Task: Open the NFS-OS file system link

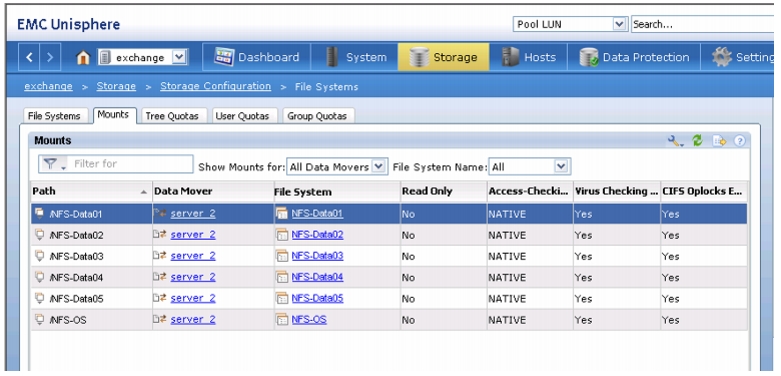Action: point(309,319)
